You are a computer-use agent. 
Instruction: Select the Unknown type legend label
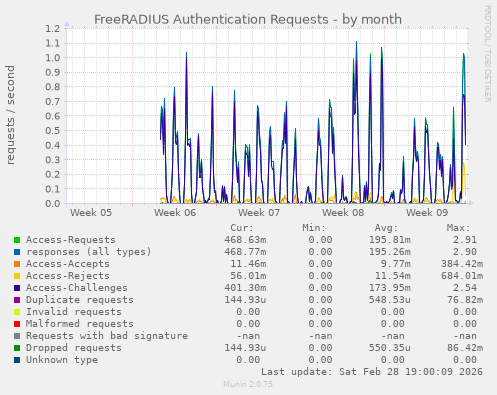(x=62, y=360)
